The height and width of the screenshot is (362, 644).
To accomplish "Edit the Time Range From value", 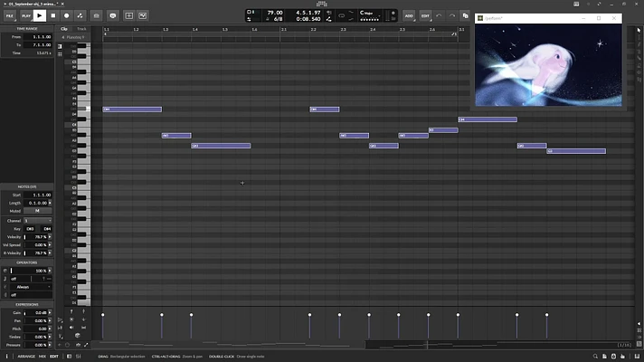I will pos(38,36).
